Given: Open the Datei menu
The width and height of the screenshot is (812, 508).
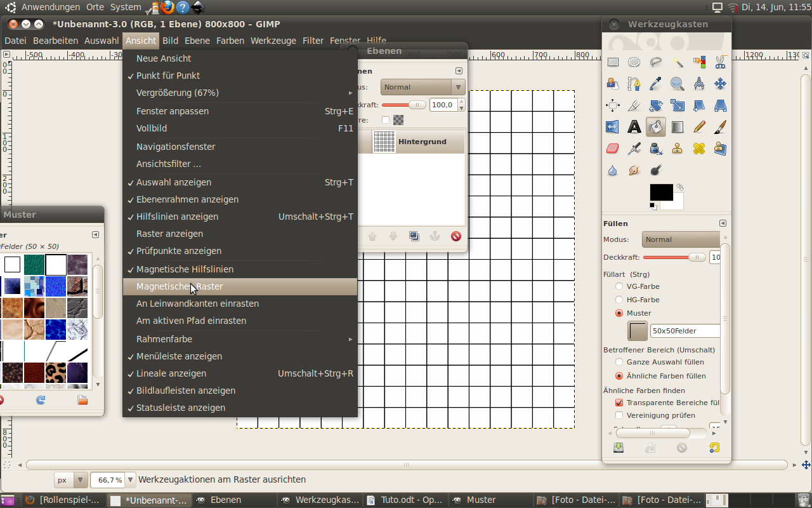Looking at the screenshot, I should [15, 41].
